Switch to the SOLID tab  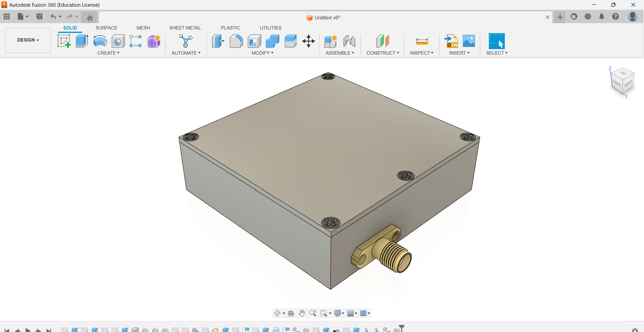click(x=70, y=28)
